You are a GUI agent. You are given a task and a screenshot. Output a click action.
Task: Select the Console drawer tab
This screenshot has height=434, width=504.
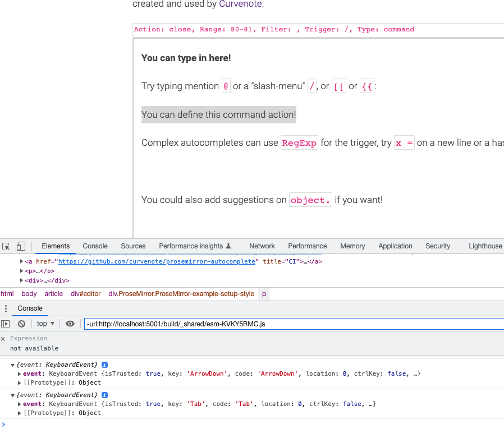click(30, 308)
